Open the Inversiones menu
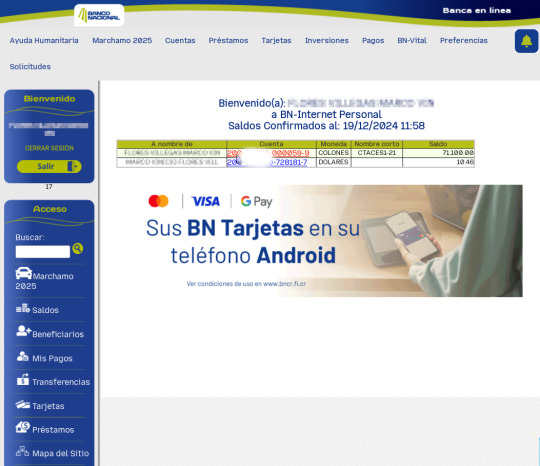Viewport: 540px width, 466px height. [327, 40]
